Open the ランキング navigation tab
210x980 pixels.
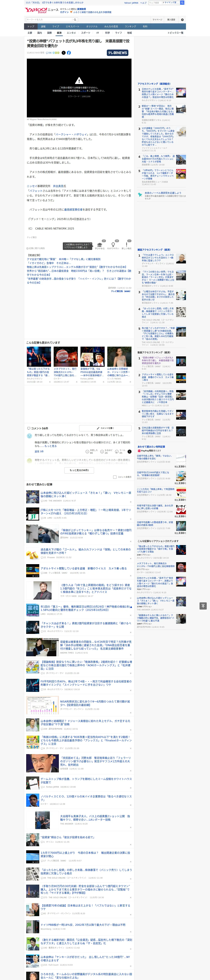[x=130, y=27]
